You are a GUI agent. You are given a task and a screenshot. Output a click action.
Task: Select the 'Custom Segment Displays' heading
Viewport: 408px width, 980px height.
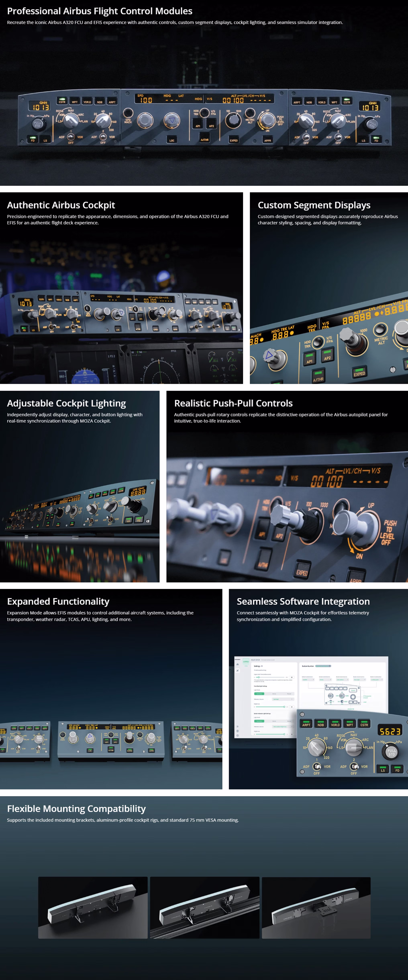[x=314, y=205]
